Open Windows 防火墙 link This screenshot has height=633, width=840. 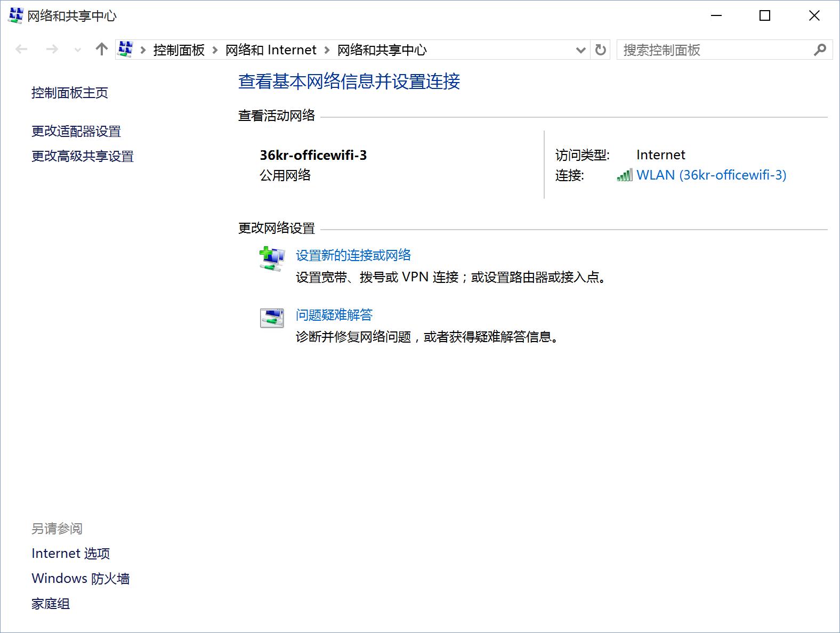coord(80,579)
